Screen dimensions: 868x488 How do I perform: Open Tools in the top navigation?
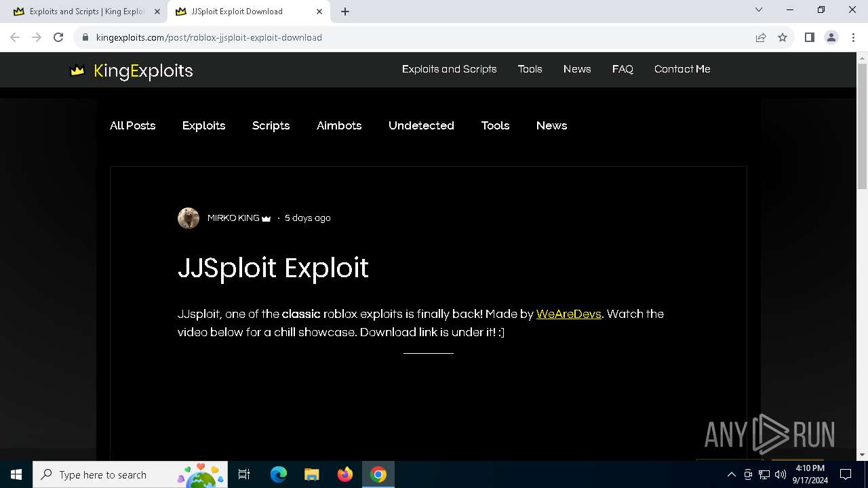[x=530, y=69]
